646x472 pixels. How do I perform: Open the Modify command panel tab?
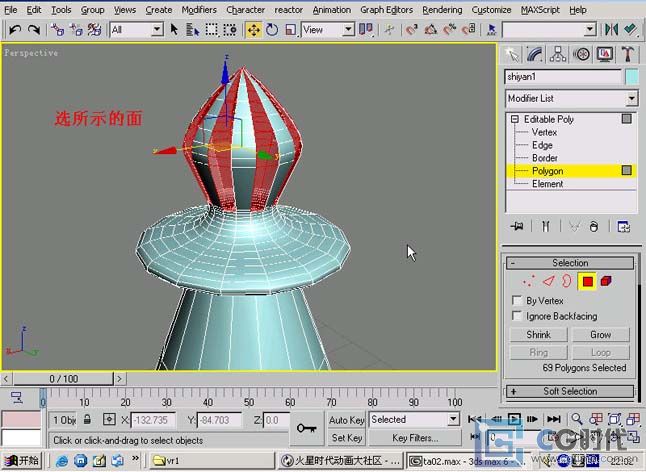(534, 55)
